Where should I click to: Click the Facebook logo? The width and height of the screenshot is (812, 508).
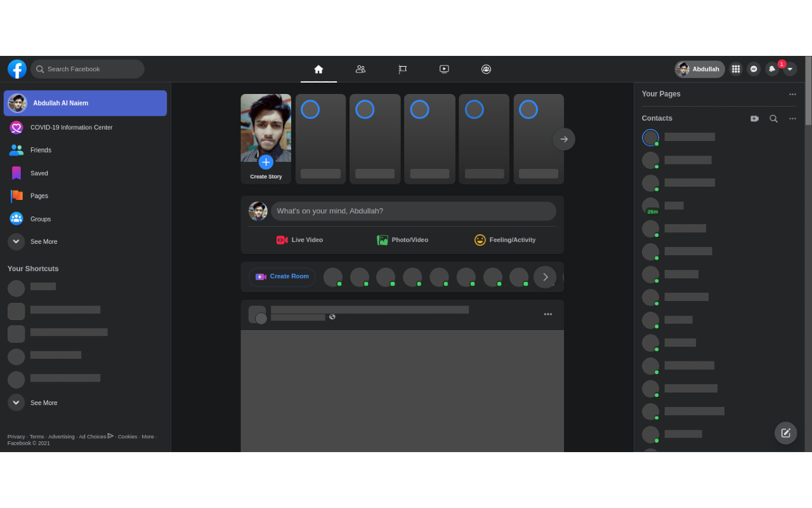coord(17,69)
